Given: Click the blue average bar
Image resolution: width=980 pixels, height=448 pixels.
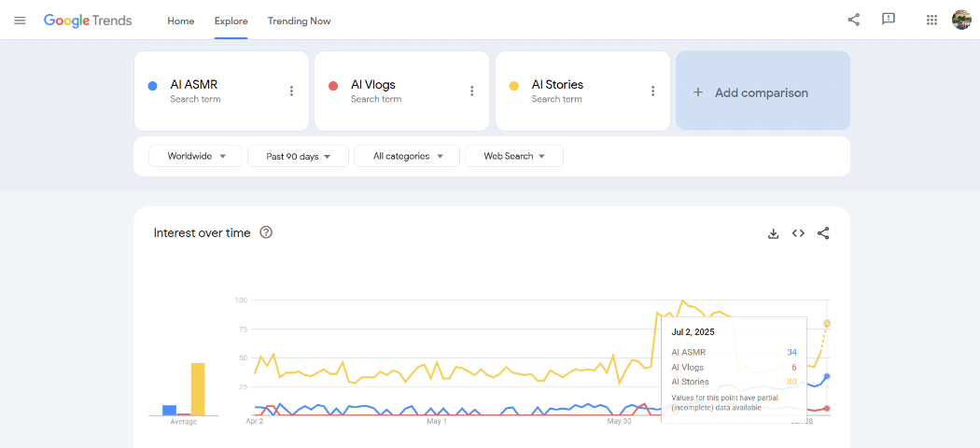Looking at the screenshot, I should (169, 410).
